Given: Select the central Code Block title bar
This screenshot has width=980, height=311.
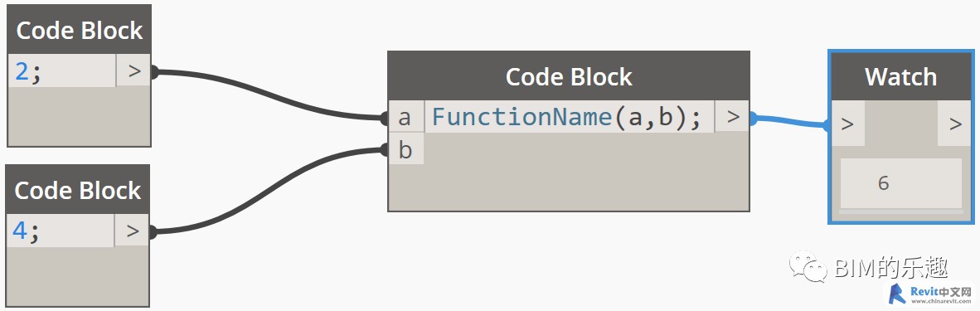Looking at the screenshot, I should (x=569, y=76).
